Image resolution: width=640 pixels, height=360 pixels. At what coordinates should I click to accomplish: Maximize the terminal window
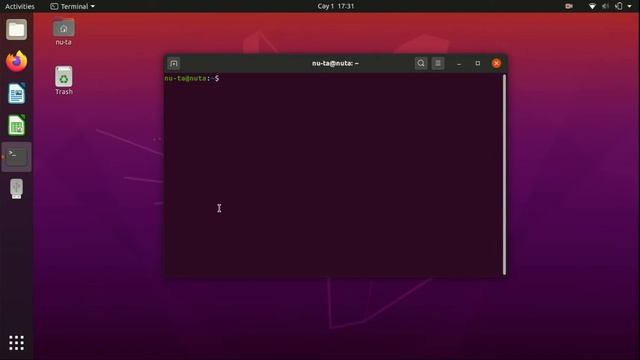pyautogui.click(x=478, y=63)
